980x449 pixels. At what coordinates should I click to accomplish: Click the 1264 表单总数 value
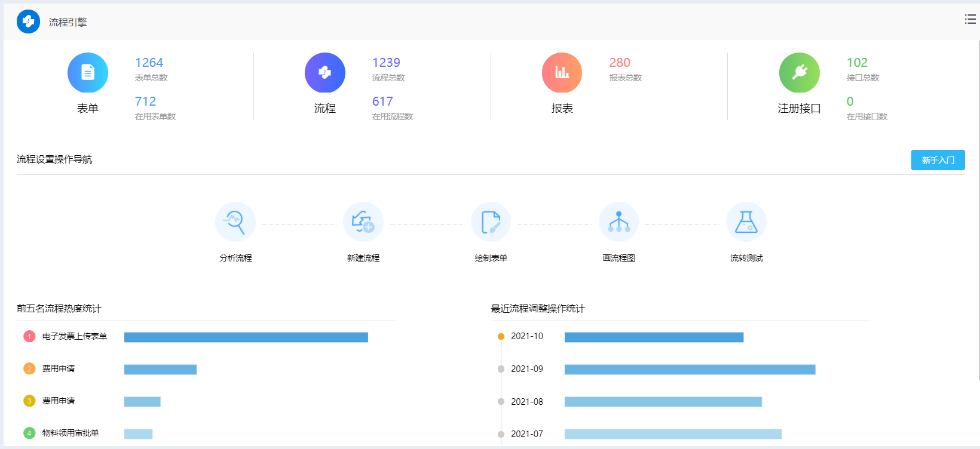[149, 63]
